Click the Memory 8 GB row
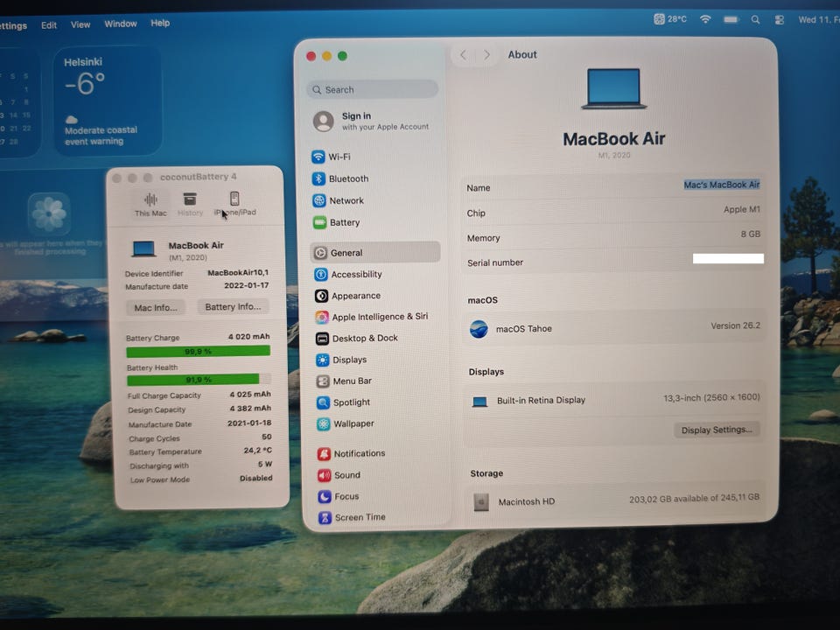 (613, 236)
